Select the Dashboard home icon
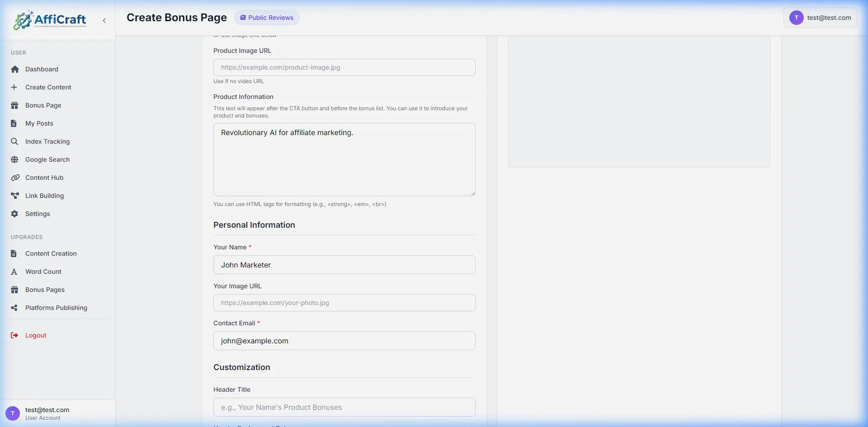Viewport: 868px width, 427px height. click(15, 69)
